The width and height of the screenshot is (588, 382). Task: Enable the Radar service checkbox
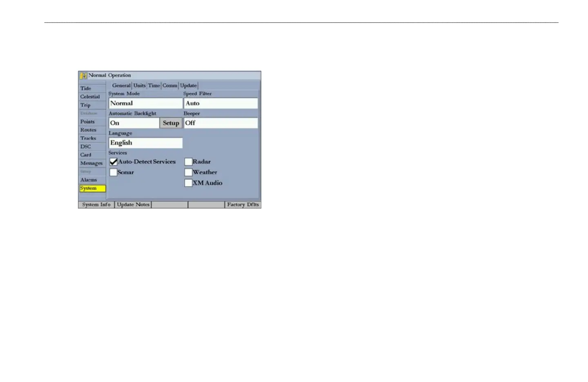tap(188, 162)
